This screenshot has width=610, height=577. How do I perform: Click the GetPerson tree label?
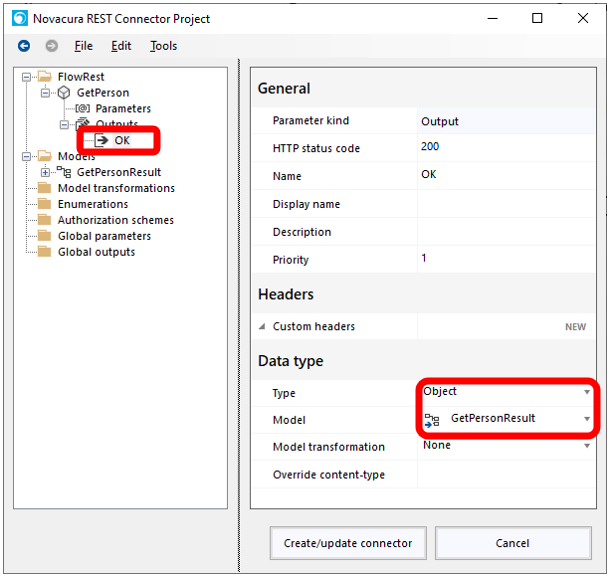103,93
